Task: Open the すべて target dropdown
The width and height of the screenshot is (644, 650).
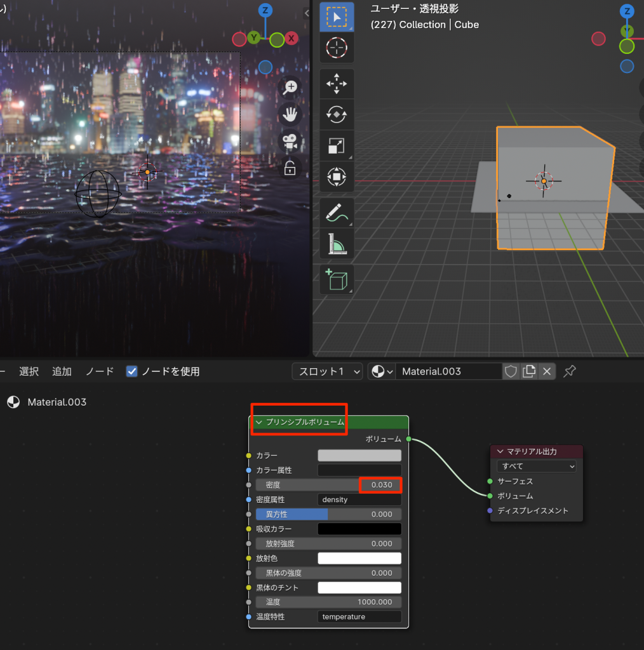Action: pyautogui.click(x=536, y=466)
